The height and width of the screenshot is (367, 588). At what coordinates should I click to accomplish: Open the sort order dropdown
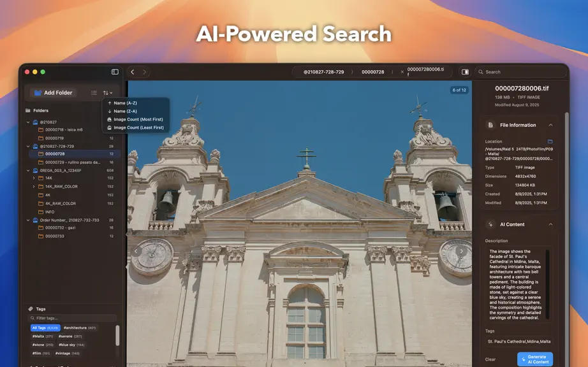point(108,93)
